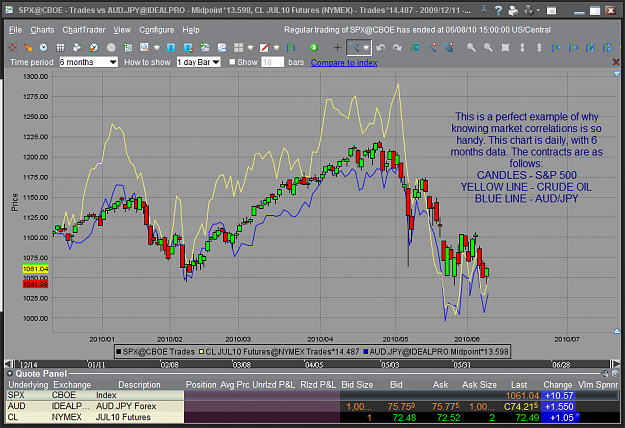Click the printer icon in the chart toolbar
Image resolution: width=625 pixels, height=428 pixels.
pyautogui.click(x=77, y=47)
